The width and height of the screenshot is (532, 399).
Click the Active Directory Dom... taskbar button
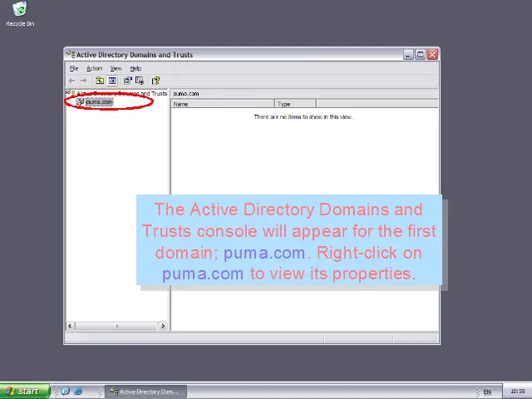[x=145, y=392]
